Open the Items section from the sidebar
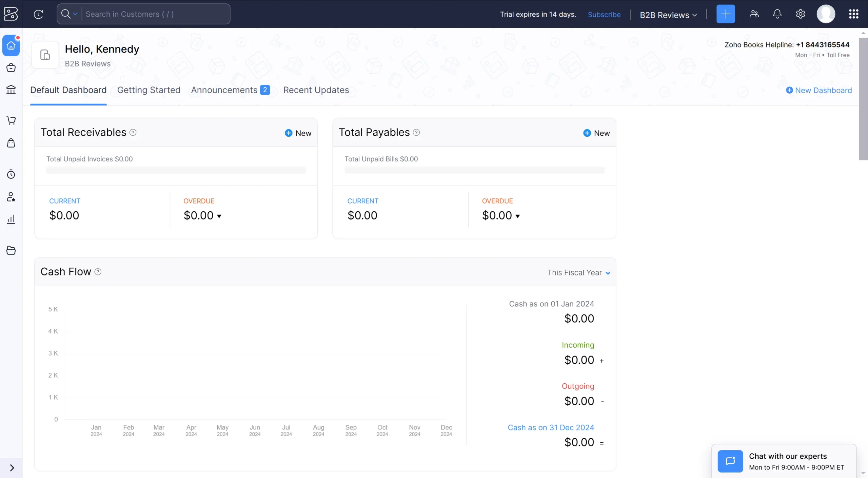Viewport: 868px width, 478px height. coord(11,68)
